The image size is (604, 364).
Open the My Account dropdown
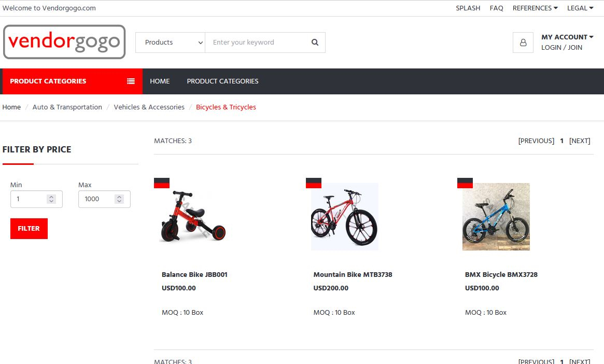pos(567,37)
